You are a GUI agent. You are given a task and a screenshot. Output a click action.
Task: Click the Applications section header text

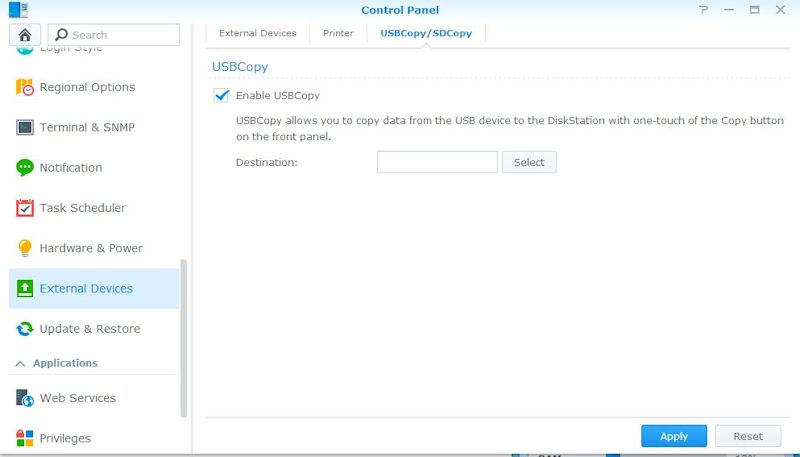pyautogui.click(x=65, y=363)
